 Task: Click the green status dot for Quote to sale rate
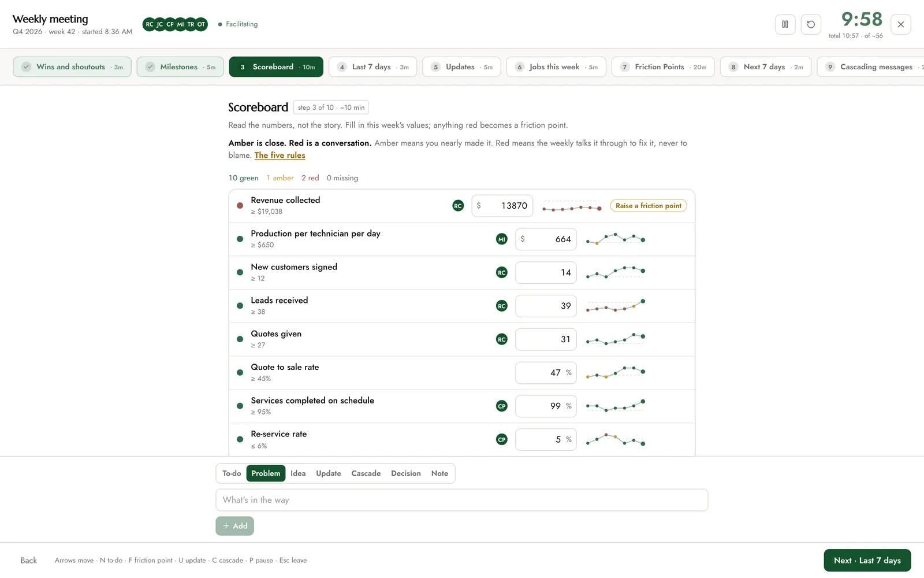point(240,373)
